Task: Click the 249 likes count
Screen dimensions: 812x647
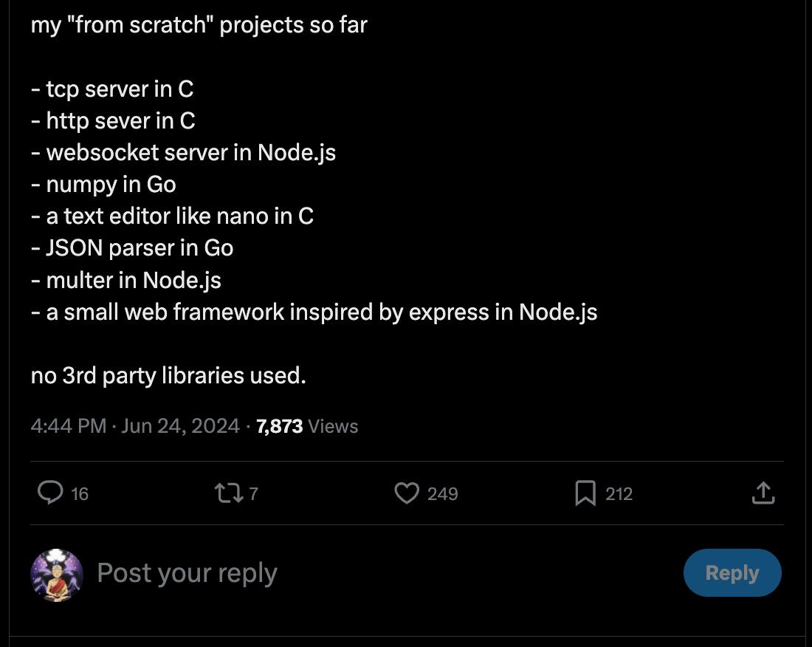Action: (x=442, y=494)
